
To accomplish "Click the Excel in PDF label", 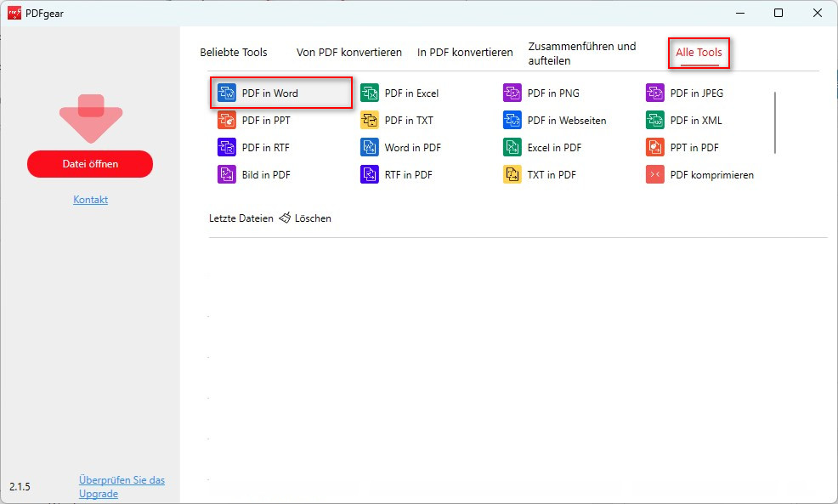I will pyautogui.click(x=554, y=148).
